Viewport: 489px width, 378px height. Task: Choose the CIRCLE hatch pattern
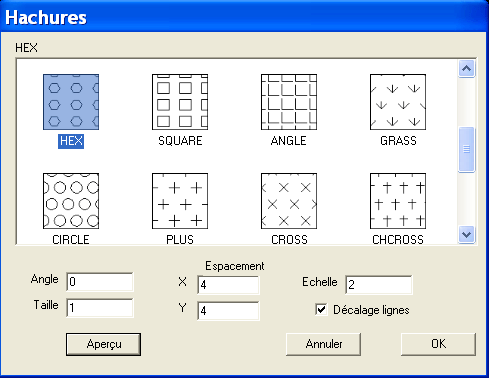pyautogui.click(x=71, y=201)
